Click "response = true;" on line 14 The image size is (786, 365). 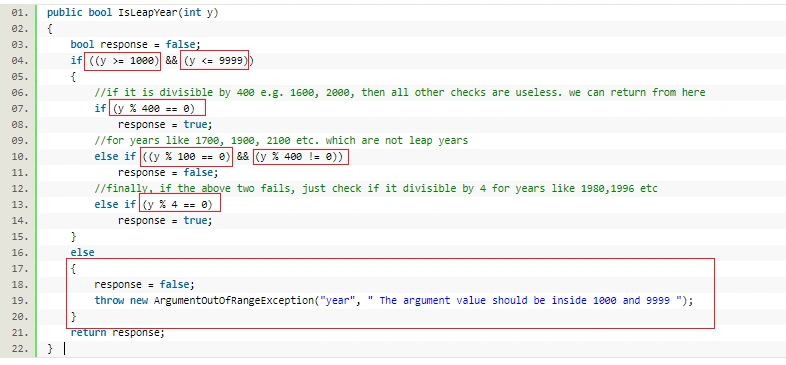point(165,221)
